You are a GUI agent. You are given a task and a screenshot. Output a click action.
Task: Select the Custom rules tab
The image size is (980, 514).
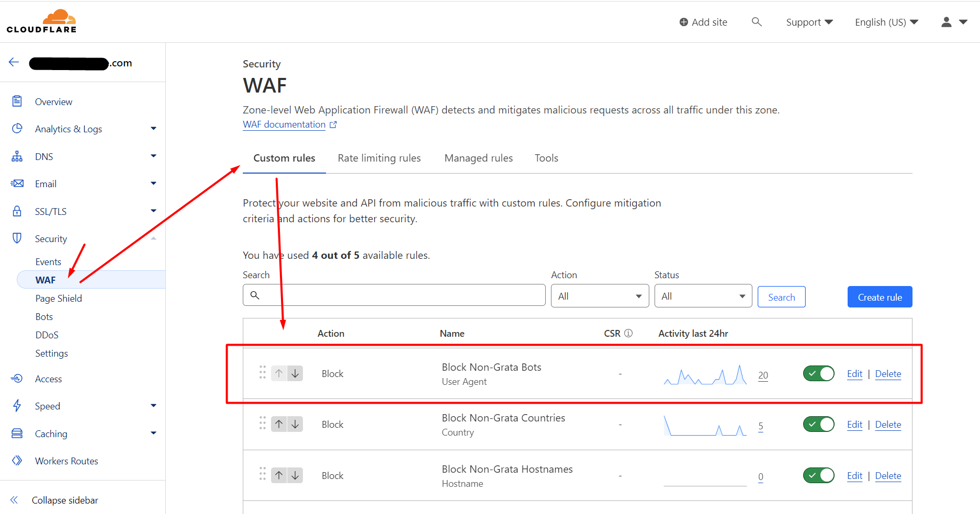click(284, 158)
